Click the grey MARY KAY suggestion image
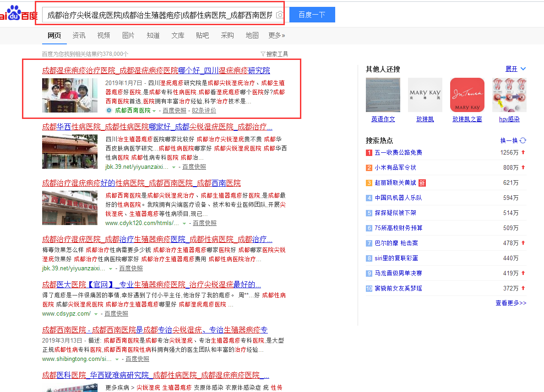The width and height of the screenshot is (544, 392). click(x=425, y=95)
